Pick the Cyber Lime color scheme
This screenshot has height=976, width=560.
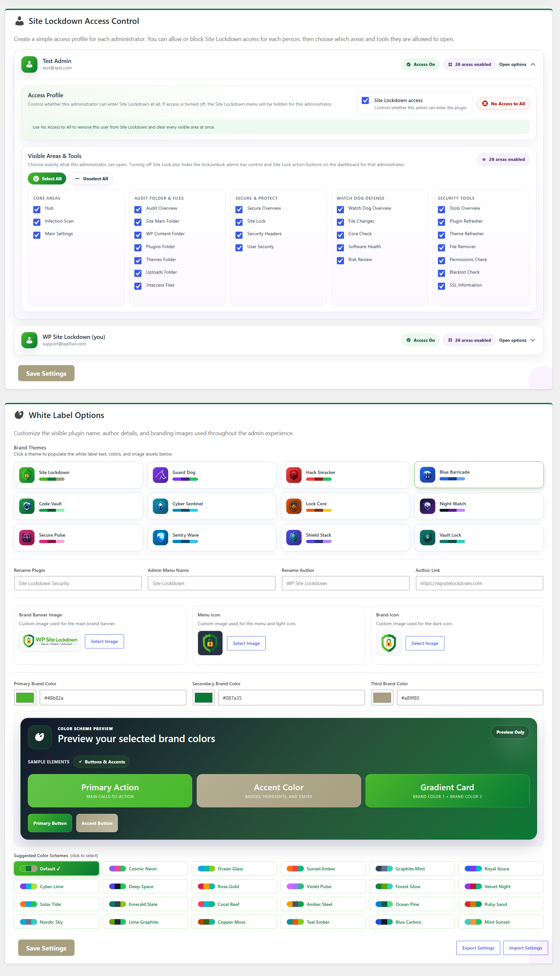click(57, 886)
